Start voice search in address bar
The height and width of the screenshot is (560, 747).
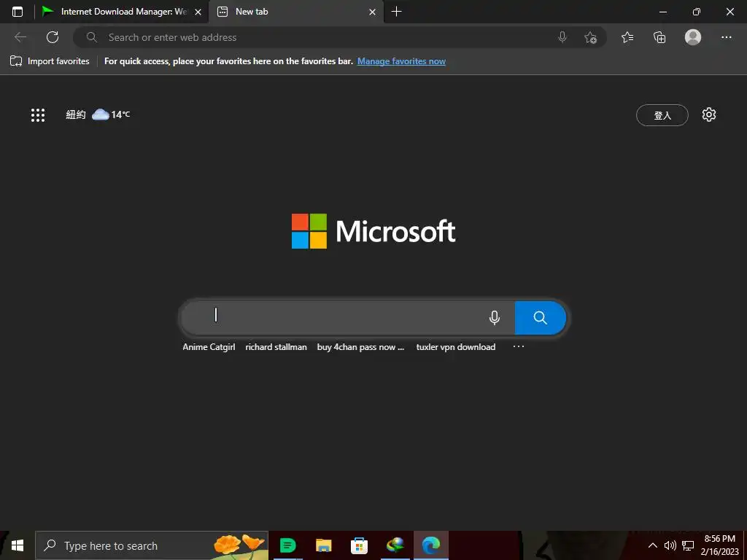point(562,37)
